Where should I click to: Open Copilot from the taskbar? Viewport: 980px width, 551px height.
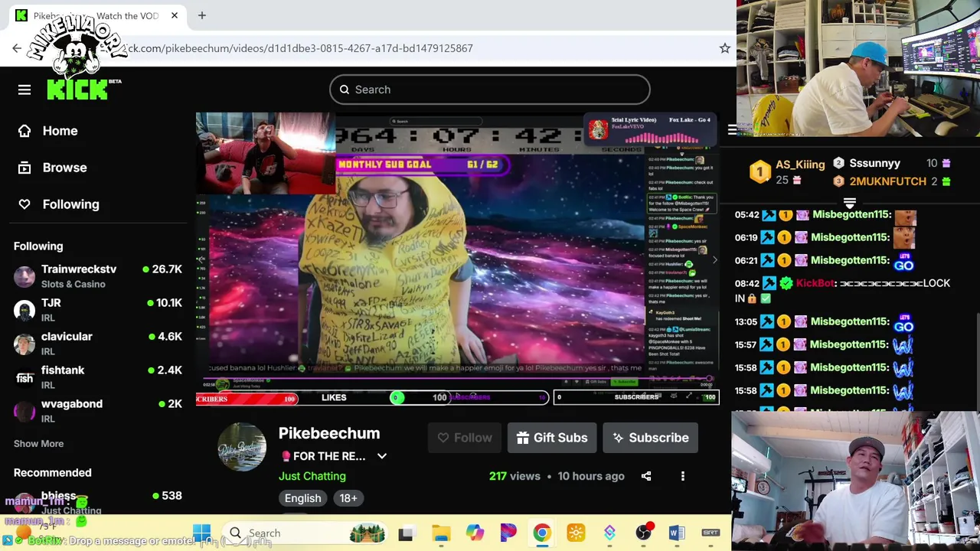[x=475, y=533]
